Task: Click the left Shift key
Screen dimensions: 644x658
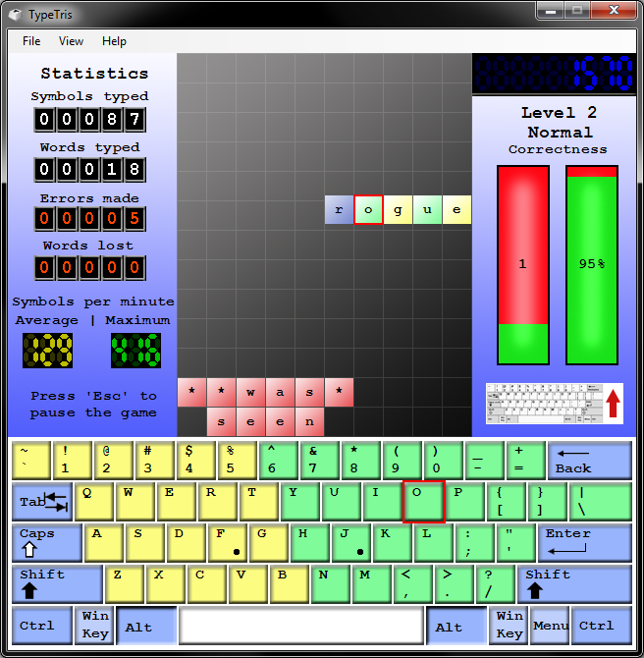Action: [58, 584]
